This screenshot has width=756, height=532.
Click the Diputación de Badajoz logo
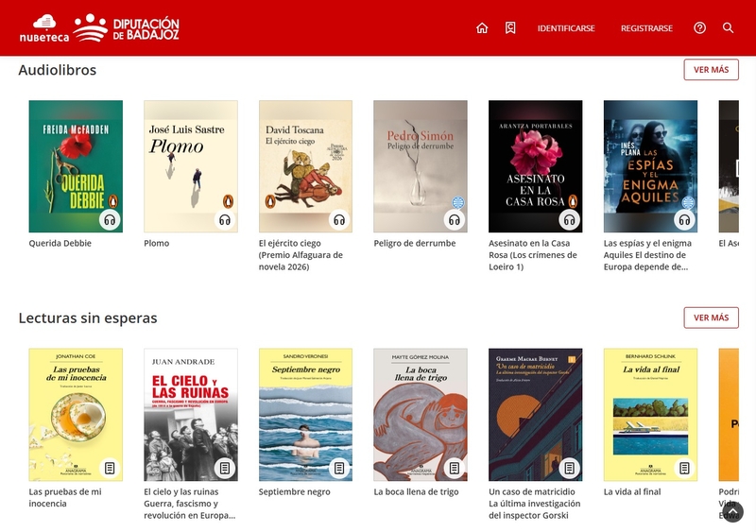127,28
